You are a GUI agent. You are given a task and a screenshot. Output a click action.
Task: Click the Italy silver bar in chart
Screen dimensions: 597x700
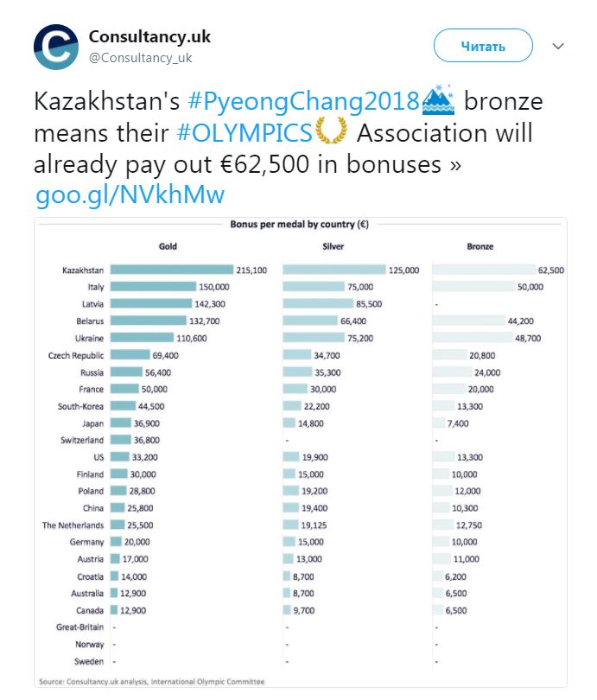pos(314,287)
